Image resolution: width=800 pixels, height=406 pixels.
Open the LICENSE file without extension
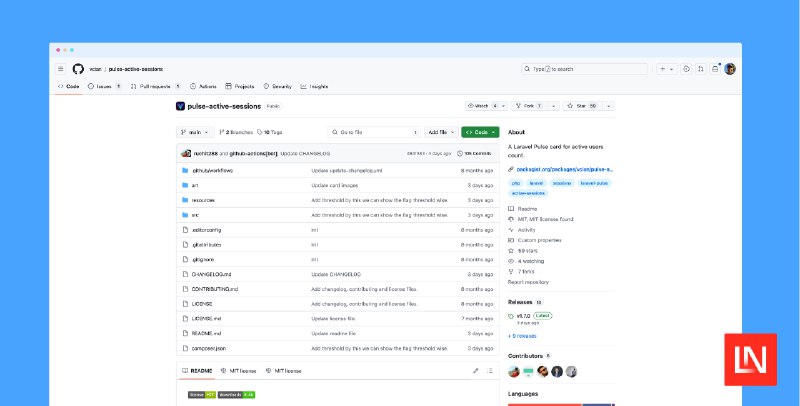(202, 304)
